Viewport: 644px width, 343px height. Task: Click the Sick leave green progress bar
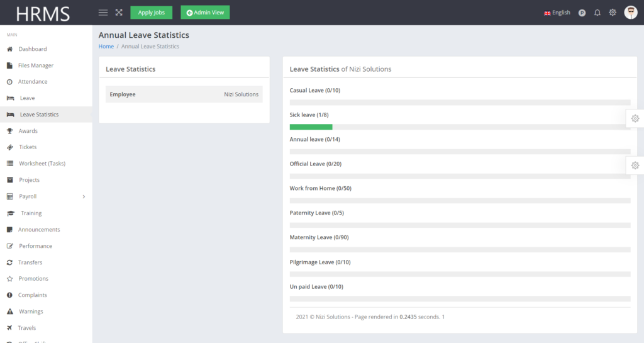click(311, 127)
